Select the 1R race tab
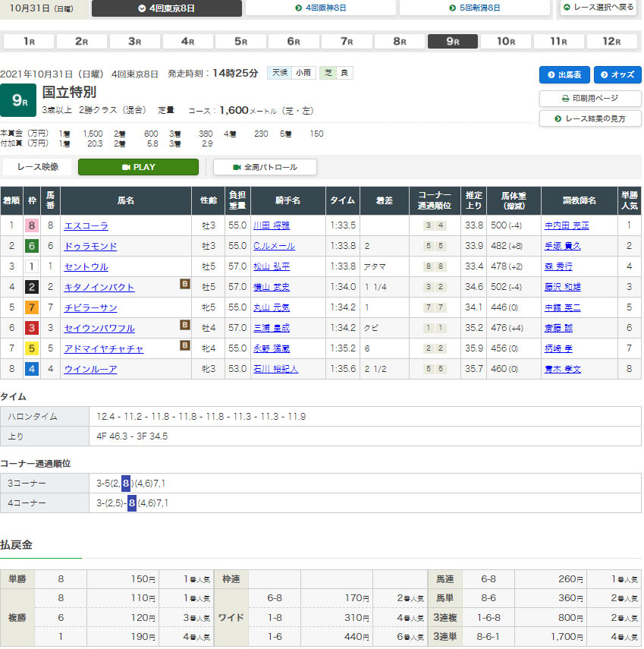The width and height of the screenshot is (644, 649). 29,42
